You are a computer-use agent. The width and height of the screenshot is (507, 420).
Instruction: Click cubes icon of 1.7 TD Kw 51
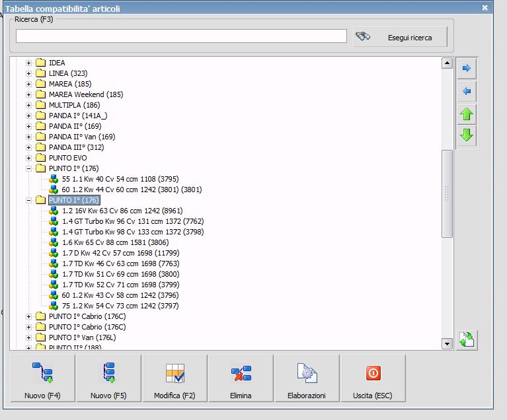(x=54, y=274)
